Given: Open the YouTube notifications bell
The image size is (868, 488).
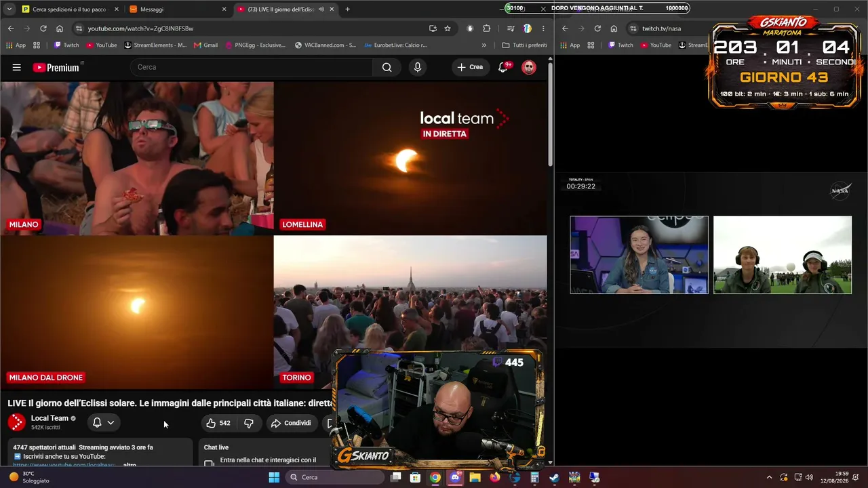Looking at the screenshot, I should (x=503, y=67).
